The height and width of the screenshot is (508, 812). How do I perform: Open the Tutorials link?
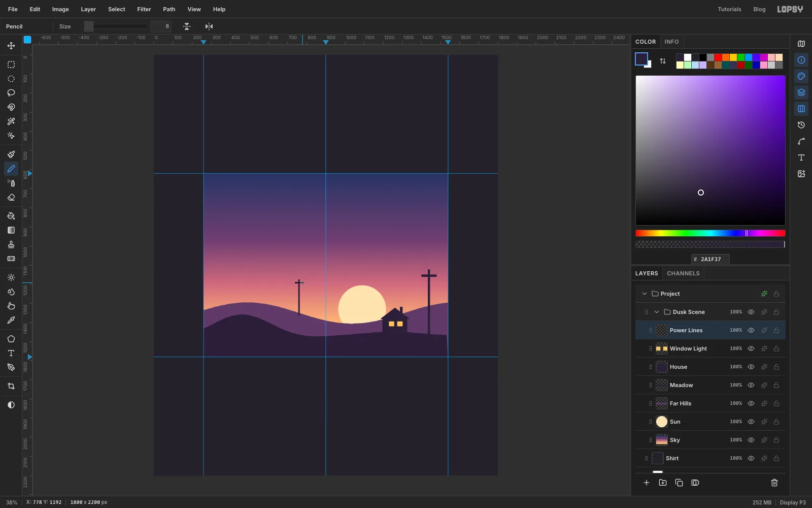tap(729, 9)
